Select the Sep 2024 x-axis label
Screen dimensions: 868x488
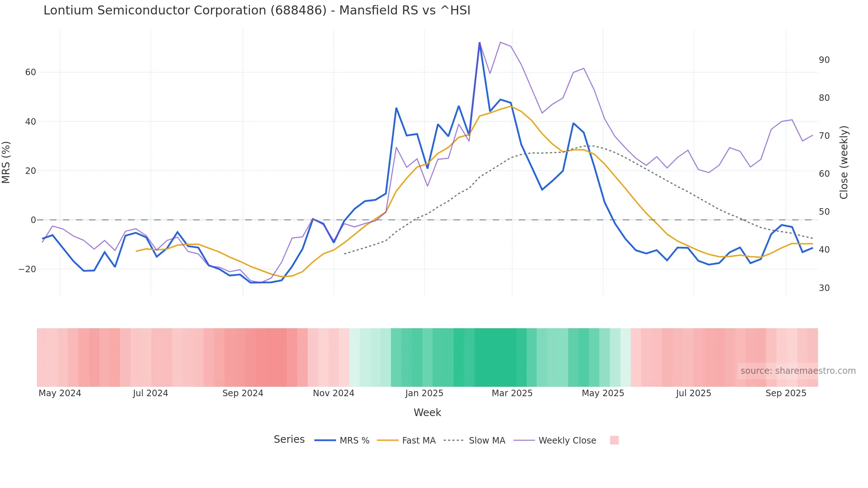243,393
